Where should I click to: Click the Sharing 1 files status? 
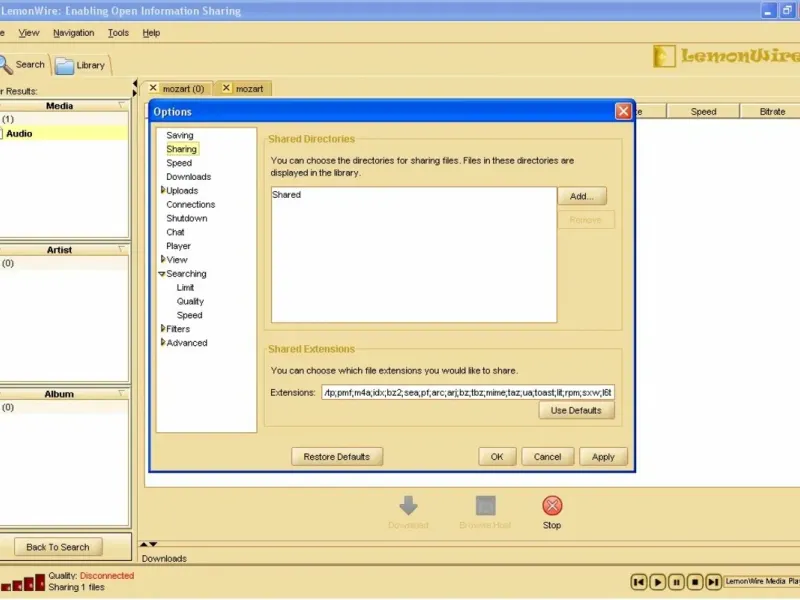77,587
